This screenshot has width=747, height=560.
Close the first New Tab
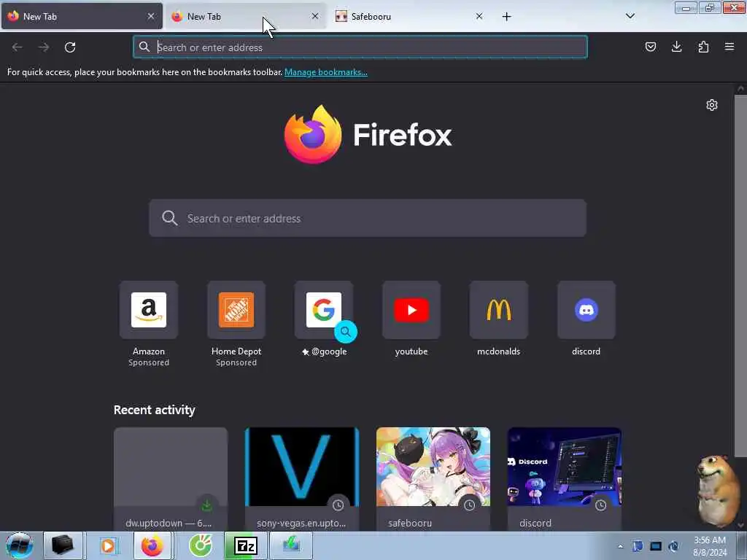click(x=151, y=16)
